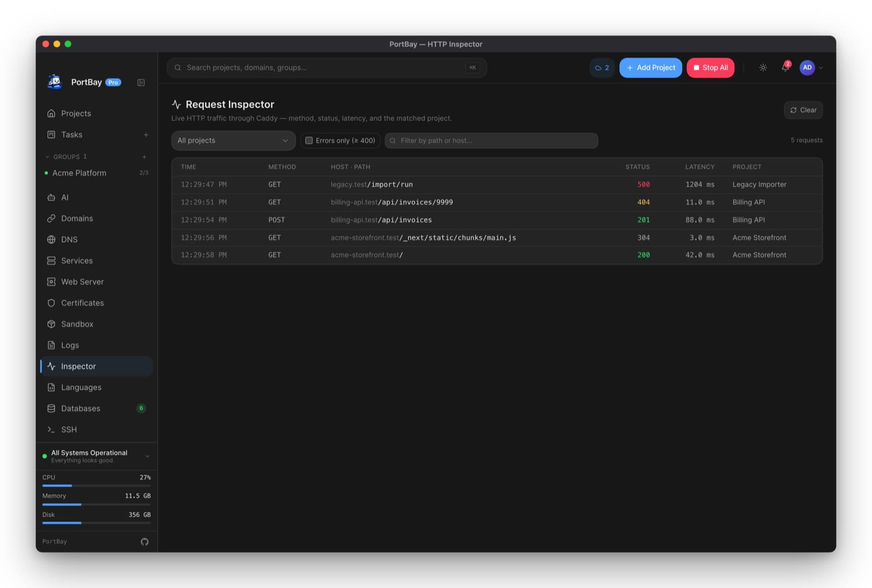Click the LATENCY column header

click(700, 167)
